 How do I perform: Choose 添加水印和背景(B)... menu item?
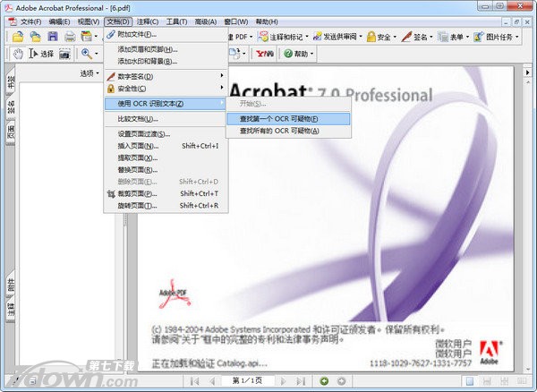point(166,61)
